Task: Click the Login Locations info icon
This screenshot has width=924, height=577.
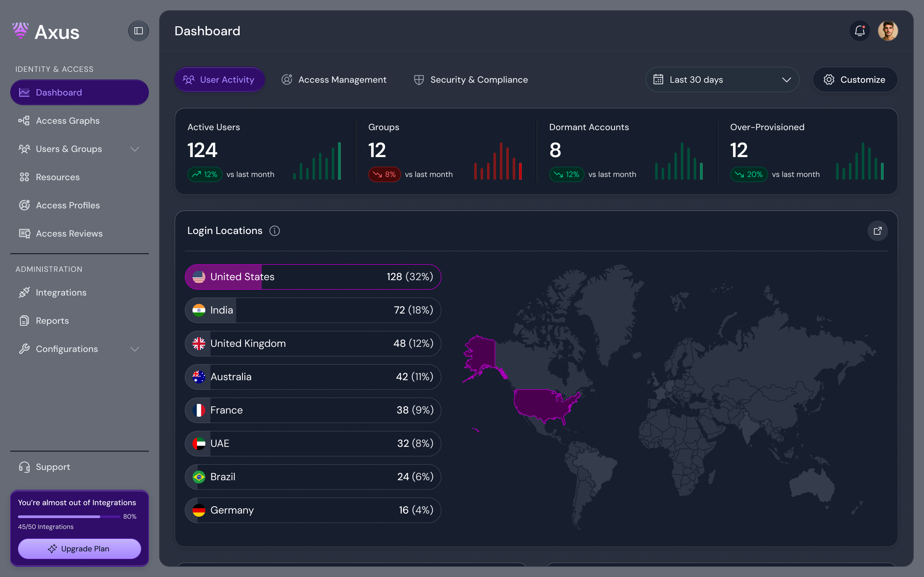Action: click(275, 231)
